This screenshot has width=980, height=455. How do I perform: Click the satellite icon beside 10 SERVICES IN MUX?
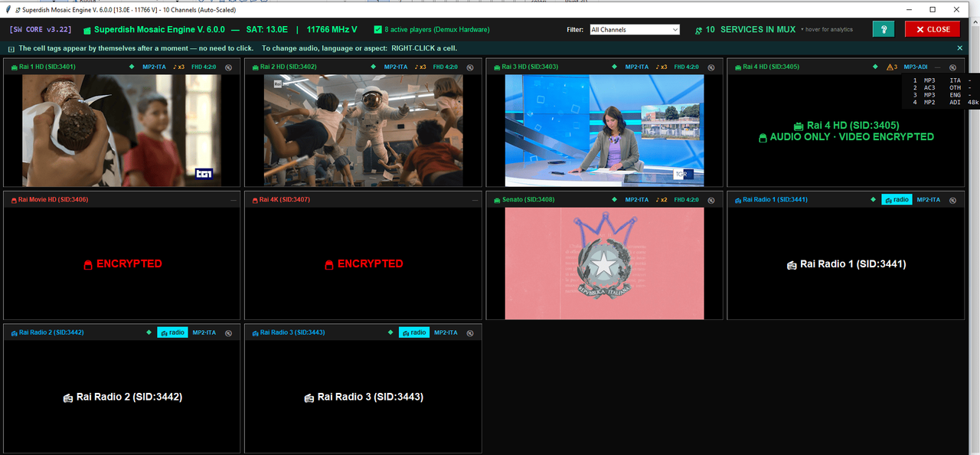[x=698, y=31]
